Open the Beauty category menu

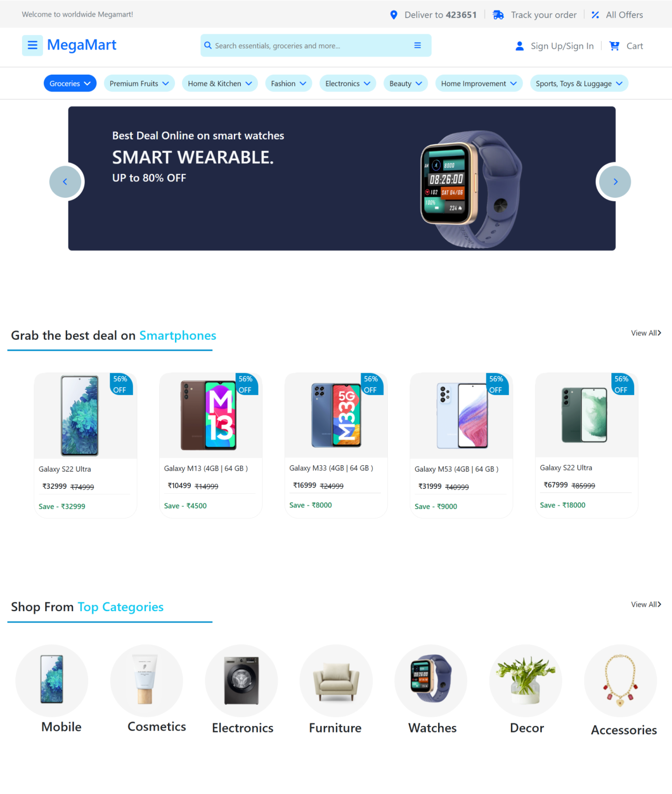[x=406, y=84]
